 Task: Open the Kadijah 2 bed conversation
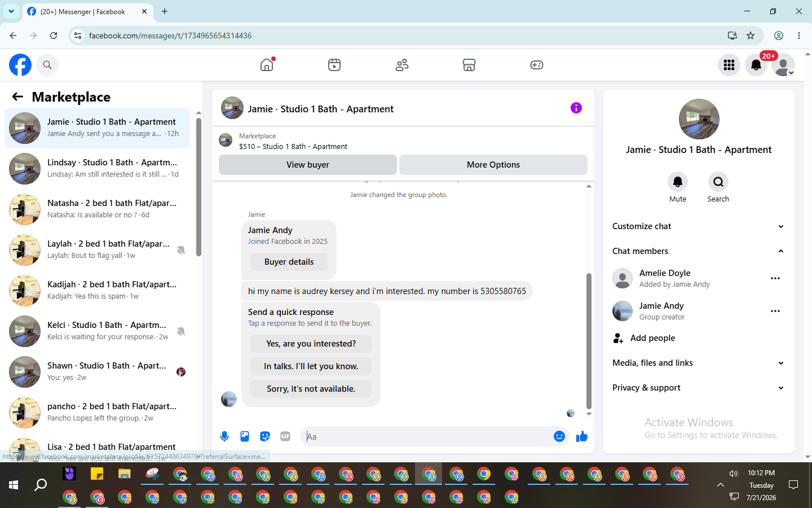[x=97, y=291]
